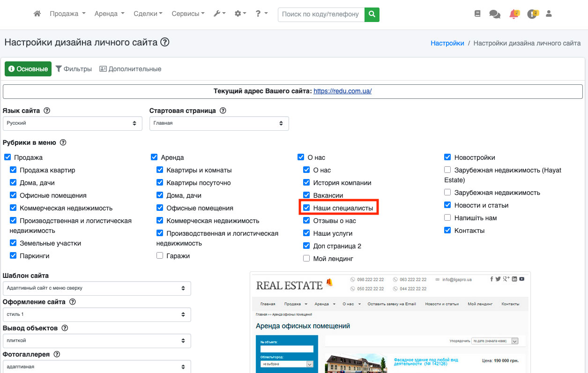
Task: Click the Настройки breadcrumb link
Action: [447, 43]
